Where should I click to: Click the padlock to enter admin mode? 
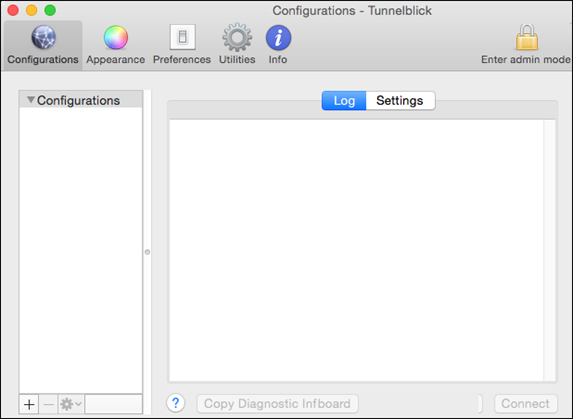[526, 44]
